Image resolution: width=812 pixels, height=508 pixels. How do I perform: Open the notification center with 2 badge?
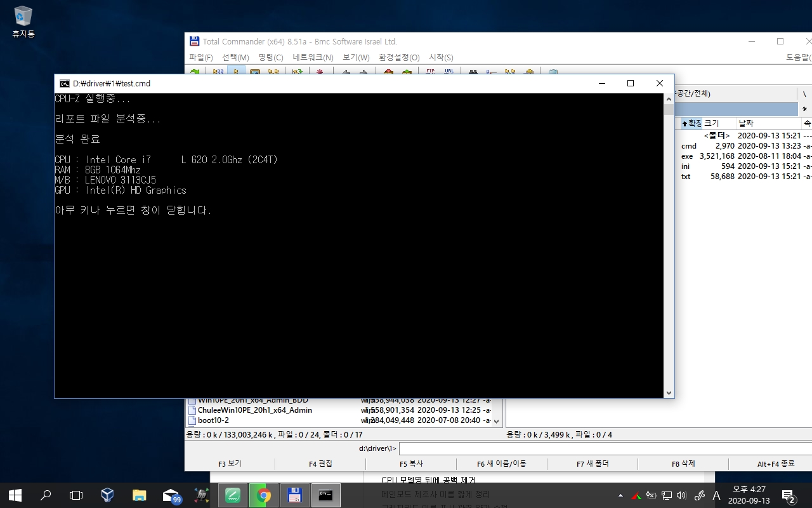pyautogui.click(x=789, y=496)
